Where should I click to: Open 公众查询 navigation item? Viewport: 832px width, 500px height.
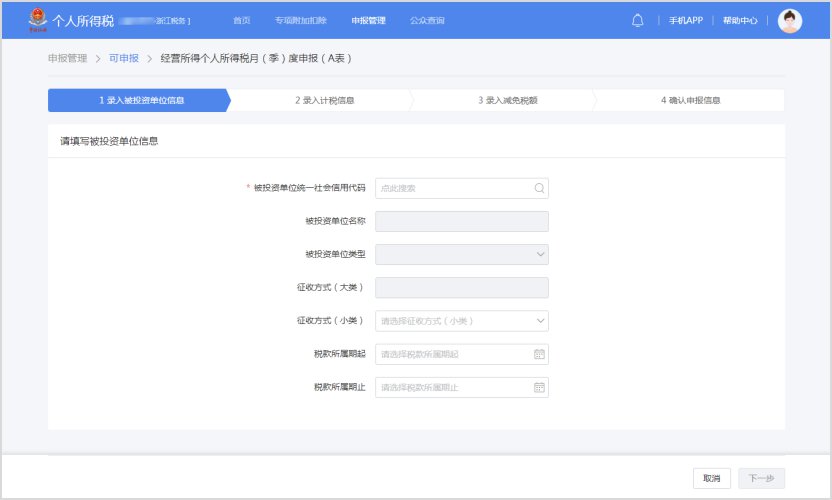tap(427, 21)
